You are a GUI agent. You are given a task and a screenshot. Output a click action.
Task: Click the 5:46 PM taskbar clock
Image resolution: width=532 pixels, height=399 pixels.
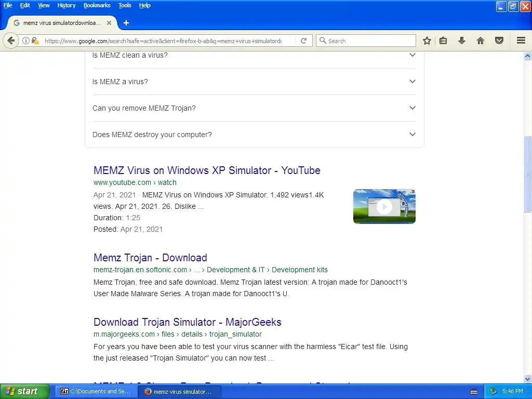click(513, 392)
